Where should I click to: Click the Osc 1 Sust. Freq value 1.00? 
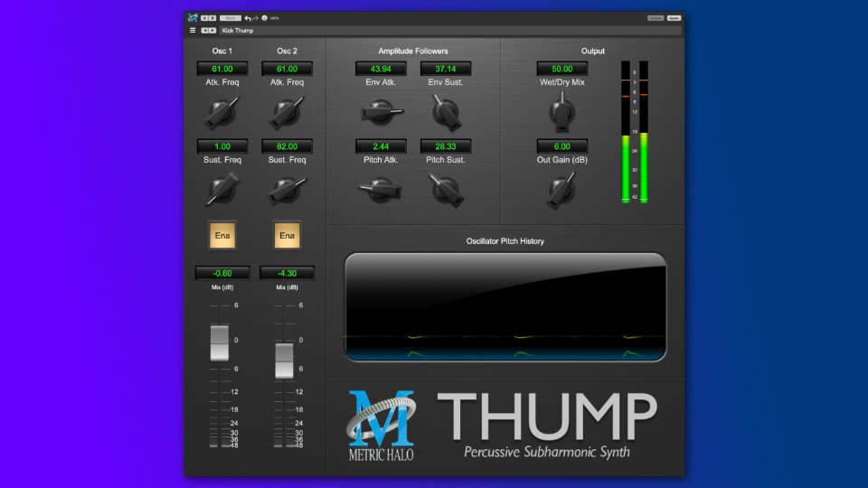(222, 146)
